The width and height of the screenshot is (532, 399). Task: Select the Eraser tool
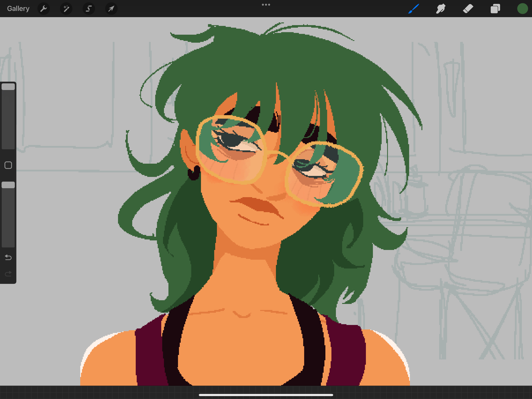[468, 9]
